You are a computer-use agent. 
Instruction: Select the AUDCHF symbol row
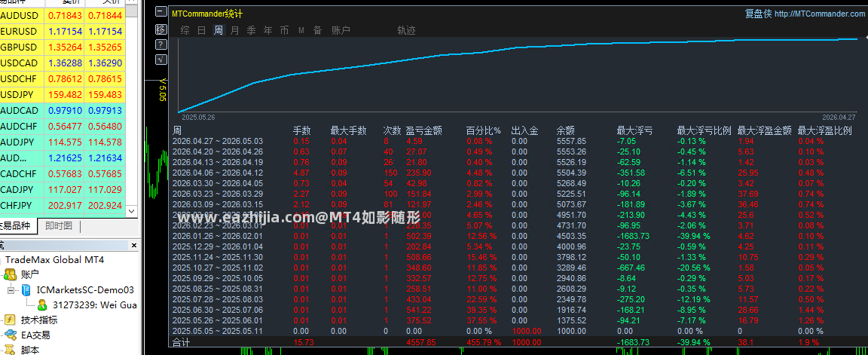pyautogui.click(x=63, y=127)
